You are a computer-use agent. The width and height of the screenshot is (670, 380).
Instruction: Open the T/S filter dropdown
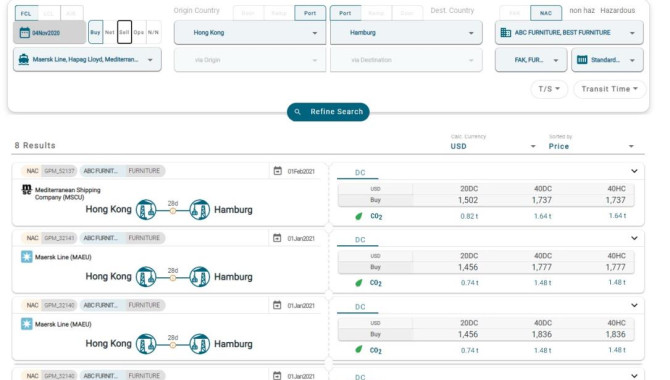(x=549, y=89)
